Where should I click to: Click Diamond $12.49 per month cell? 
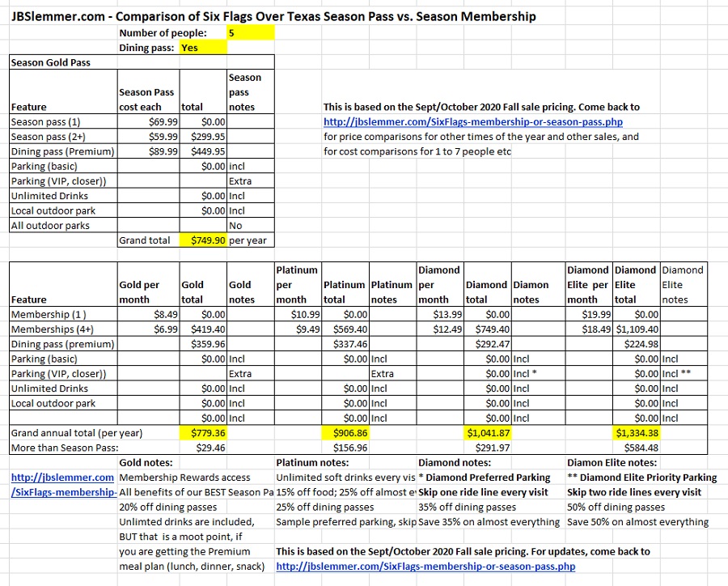coord(440,329)
